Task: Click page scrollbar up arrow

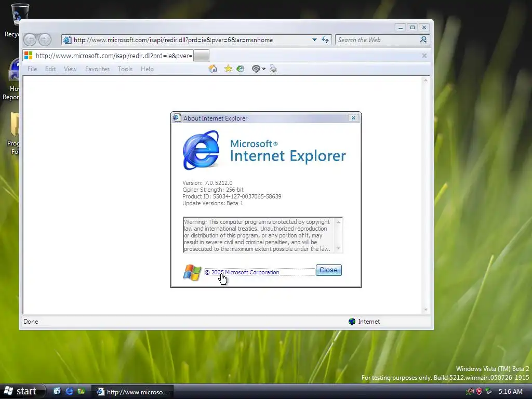Action: coord(426,80)
